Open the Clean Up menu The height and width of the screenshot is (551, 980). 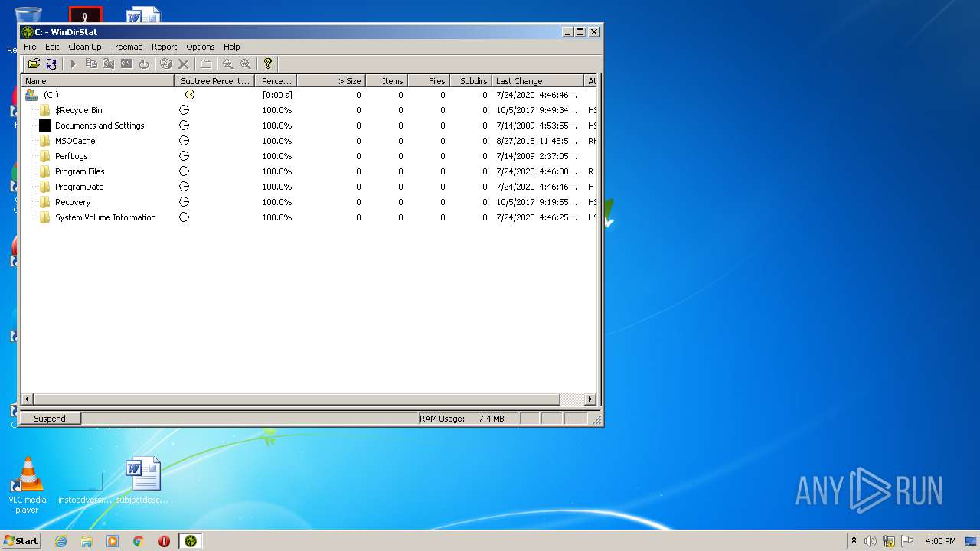coord(85,47)
